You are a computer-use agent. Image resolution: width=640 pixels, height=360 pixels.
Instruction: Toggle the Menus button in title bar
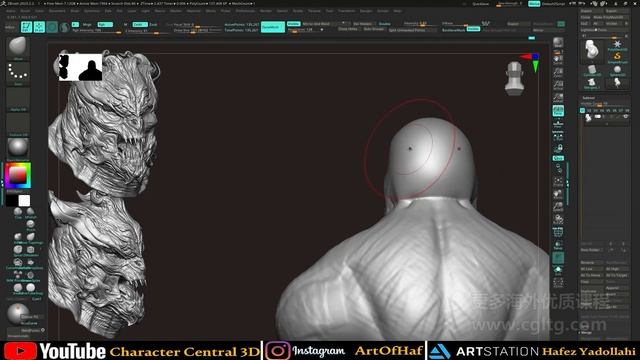(534, 4)
